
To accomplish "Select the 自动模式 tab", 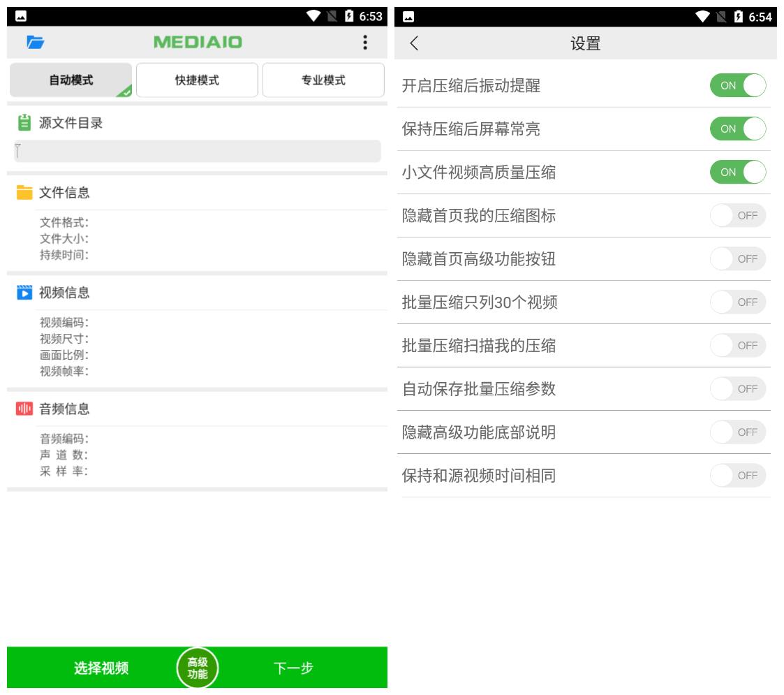I will click(70, 80).
